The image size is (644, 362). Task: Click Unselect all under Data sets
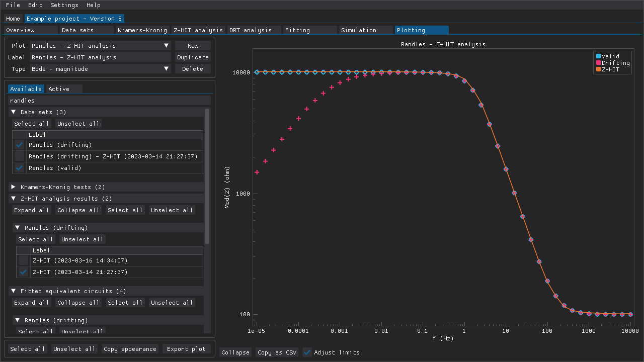coord(78,124)
